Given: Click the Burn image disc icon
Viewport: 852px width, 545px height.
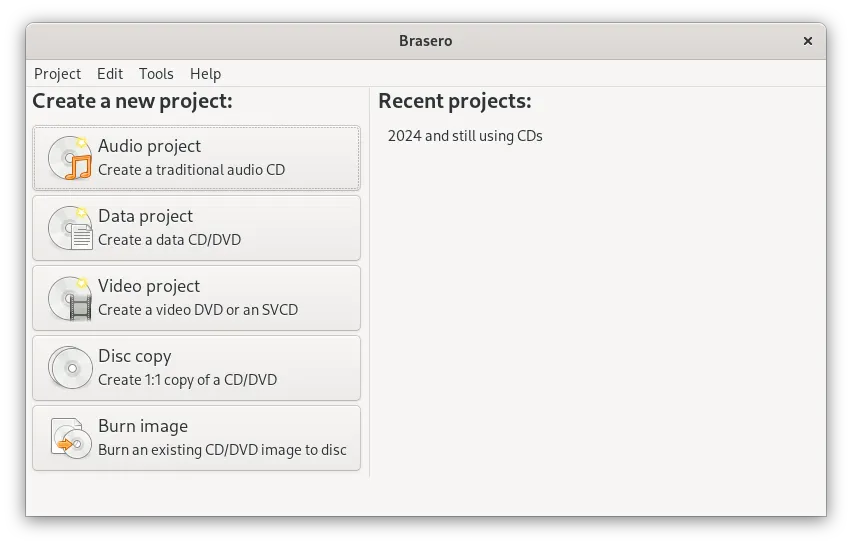Looking at the screenshot, I should (x=70, y=438).
